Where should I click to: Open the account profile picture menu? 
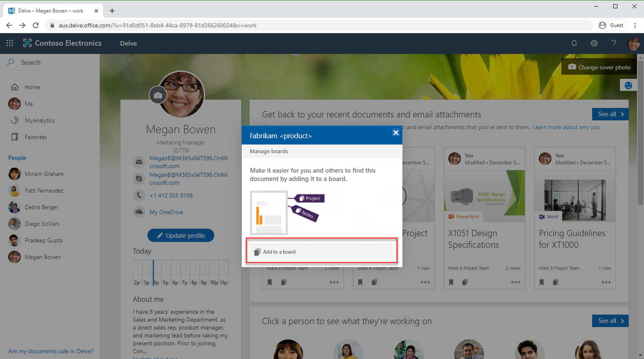coord(634,43)
